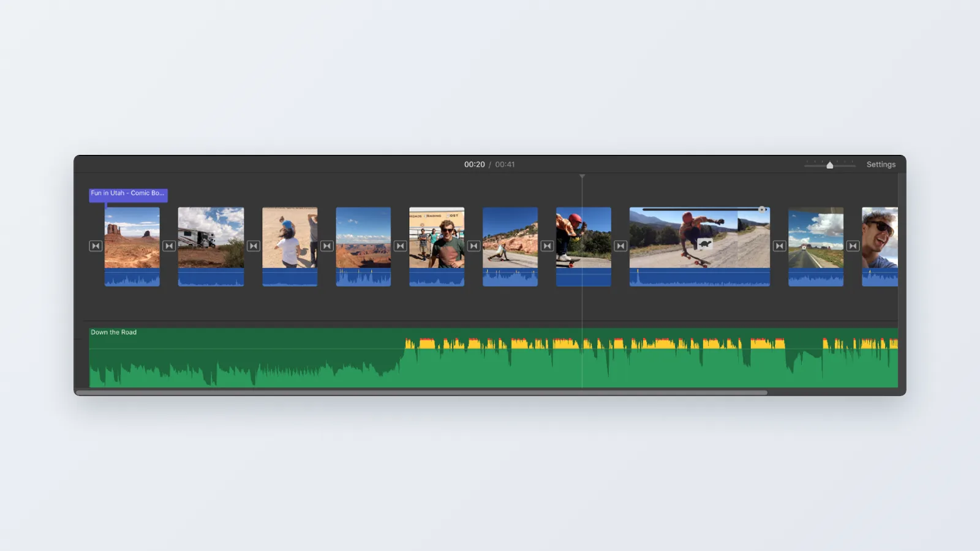Select the transition icon before the Monument Valley clip
980x551 pixels.
[x=96, y=246]
